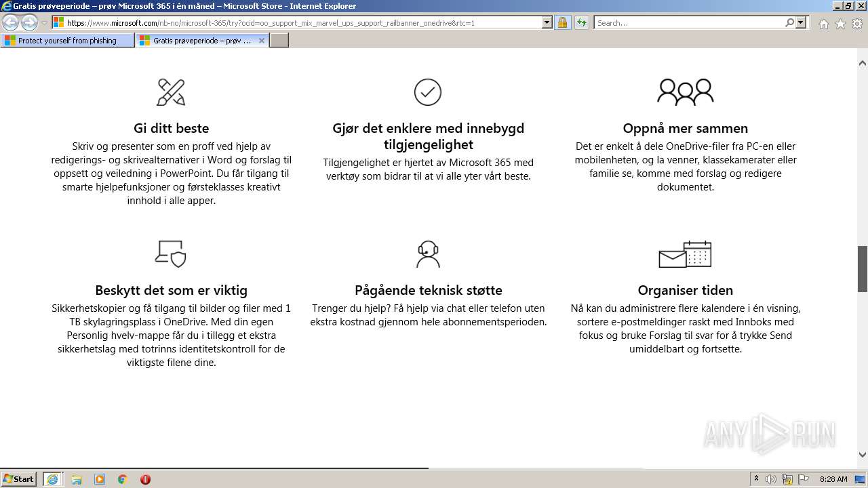Refresh the page with the green arrows button
Viewport: 868px width, 488px height.
[581, 23]
